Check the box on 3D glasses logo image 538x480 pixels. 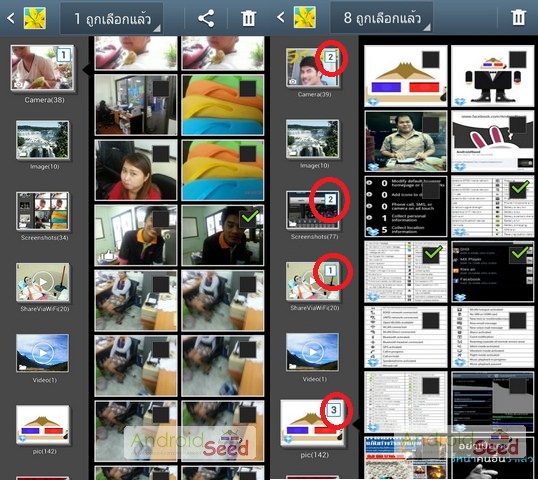(x=431, y=60)
